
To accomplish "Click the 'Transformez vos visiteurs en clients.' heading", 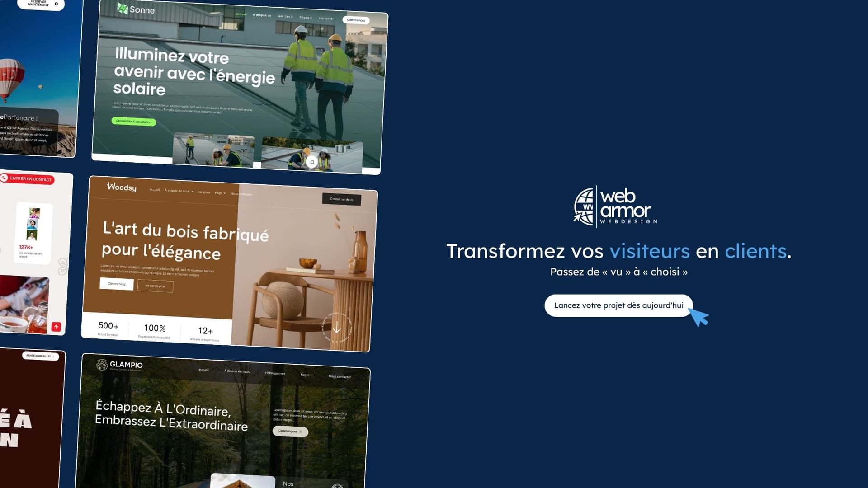I will click(619, 251).
